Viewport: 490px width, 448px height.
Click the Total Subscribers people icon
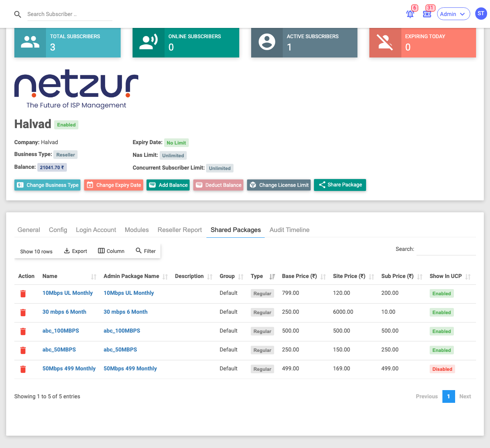tap(30, 42)
